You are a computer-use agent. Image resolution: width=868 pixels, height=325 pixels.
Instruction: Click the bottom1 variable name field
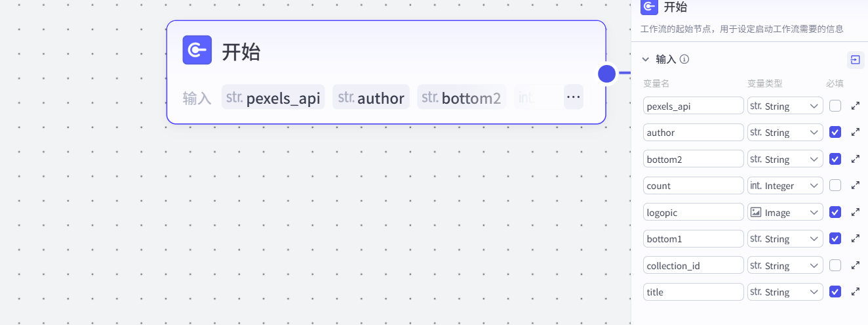[x=693, y=239]
